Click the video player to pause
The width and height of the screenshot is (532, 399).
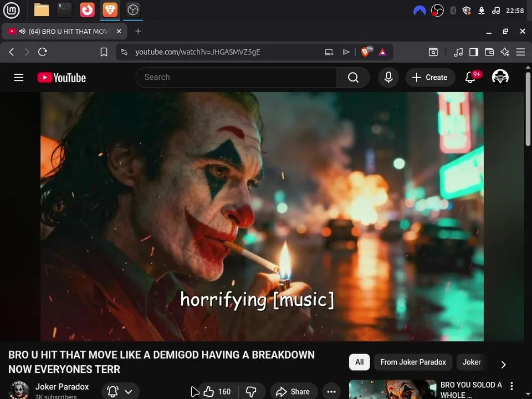click(x=262, y=217)
